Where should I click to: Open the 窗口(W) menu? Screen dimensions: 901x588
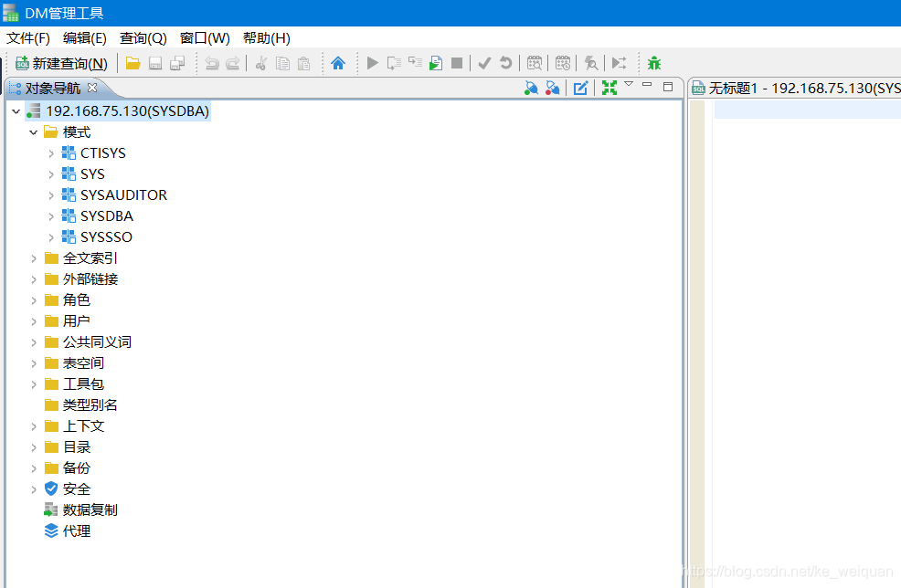click(x=205, y=38)
